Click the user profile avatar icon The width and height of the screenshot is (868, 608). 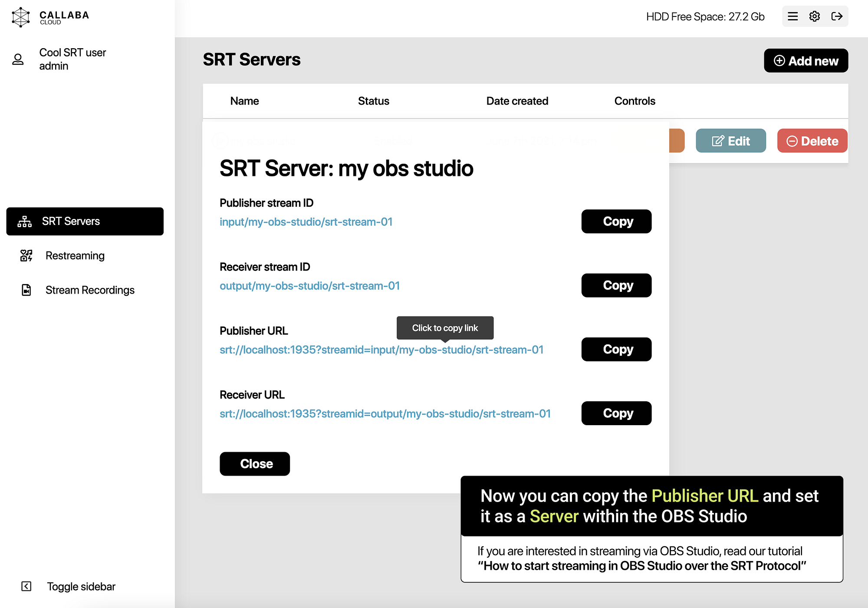click(x=18, y=59)
